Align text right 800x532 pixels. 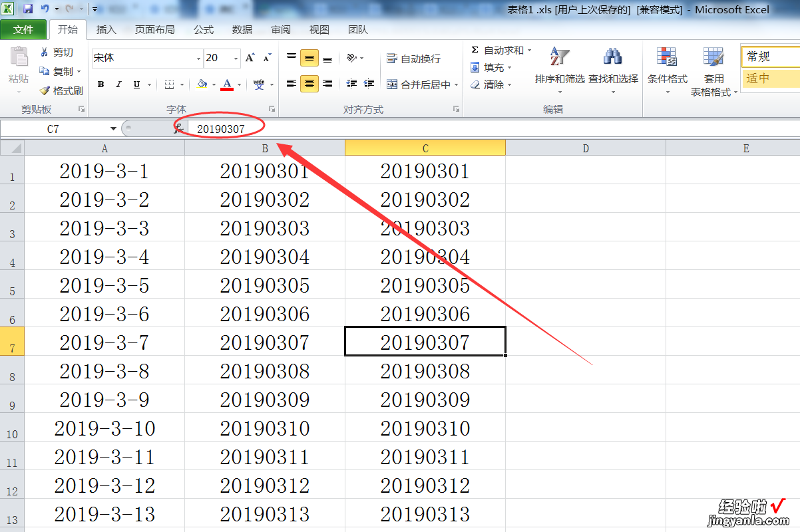[x=327, y=84]
